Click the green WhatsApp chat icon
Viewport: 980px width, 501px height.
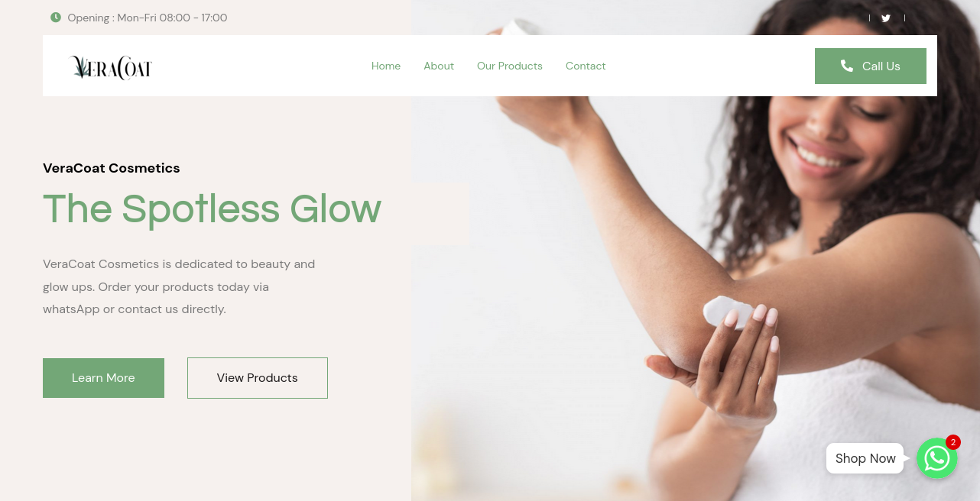click(x=937, y=458)
